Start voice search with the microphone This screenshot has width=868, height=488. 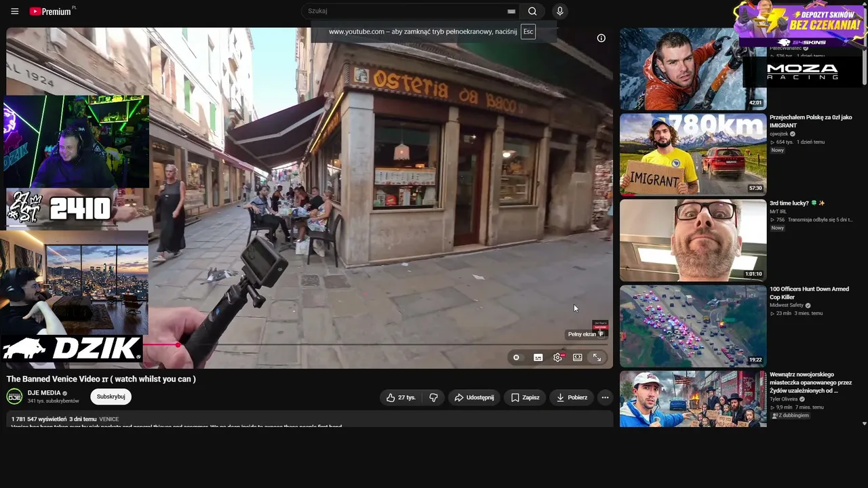click(559, 12)
